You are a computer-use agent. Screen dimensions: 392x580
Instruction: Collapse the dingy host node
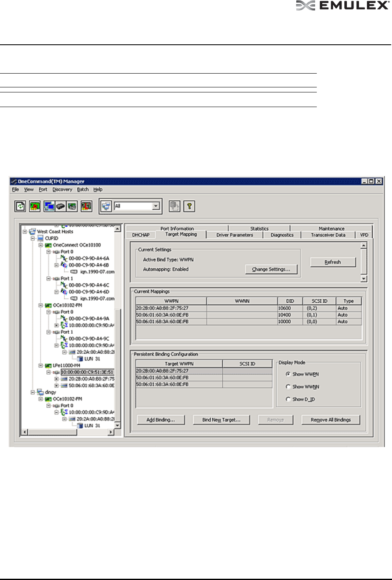pos(33,392)
